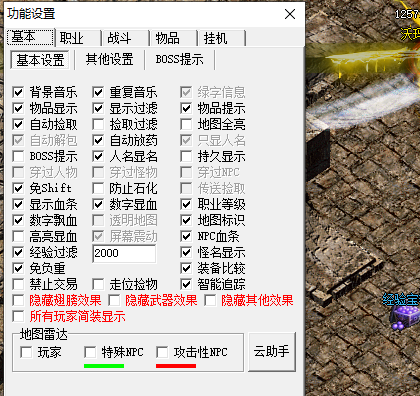Select the 基本 main tab
The image size is (420, 396).
coord(30,37)
